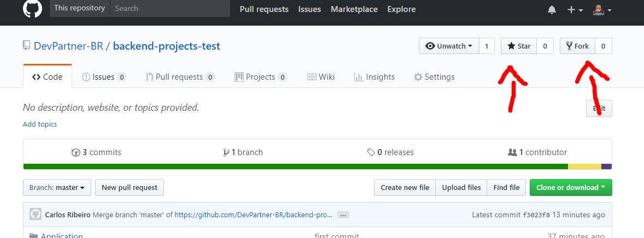This screenshot has height=238, width=644.
Task: Go to Explore
Action: click(x=401, y=9)
